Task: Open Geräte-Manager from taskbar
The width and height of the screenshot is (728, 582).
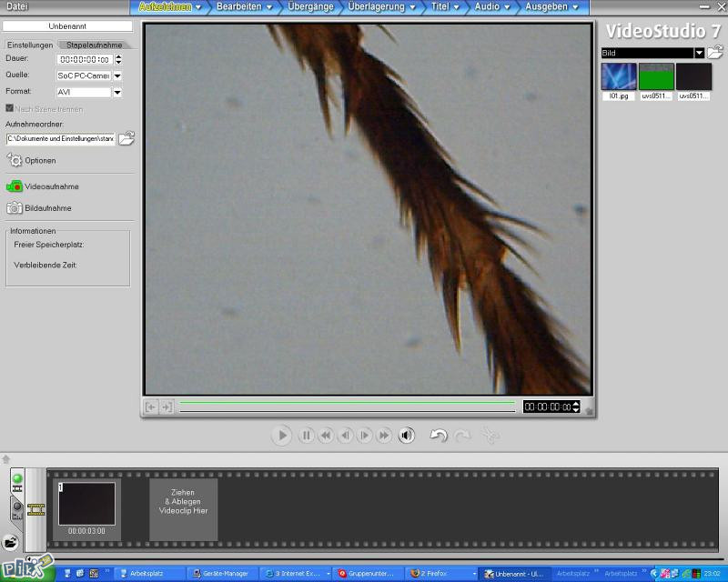Action: [x=221, y=574]
